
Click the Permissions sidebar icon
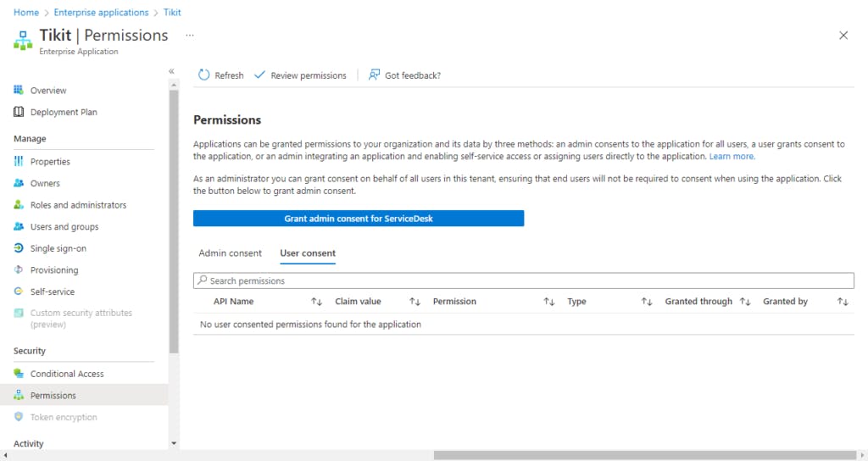(19, 395)
